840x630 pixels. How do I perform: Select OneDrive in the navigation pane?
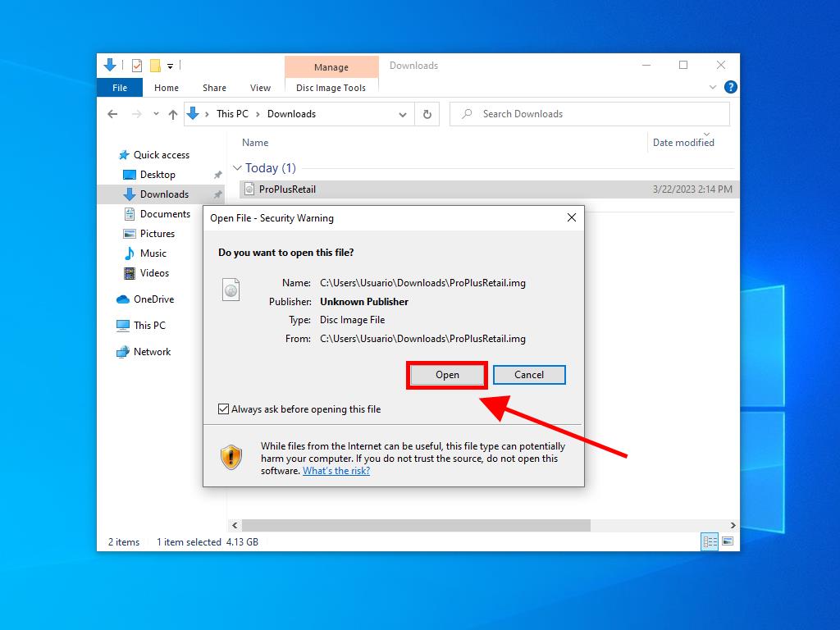pos(153,299)
